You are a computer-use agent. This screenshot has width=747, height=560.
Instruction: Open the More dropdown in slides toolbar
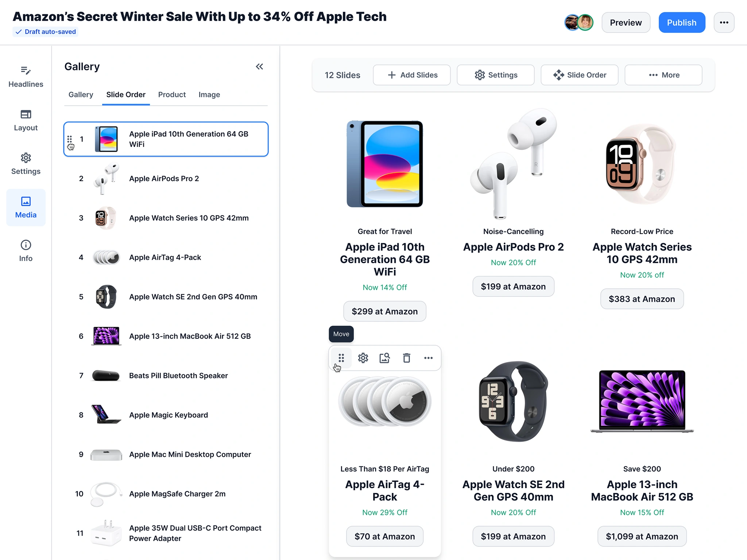tap(663, 75)
